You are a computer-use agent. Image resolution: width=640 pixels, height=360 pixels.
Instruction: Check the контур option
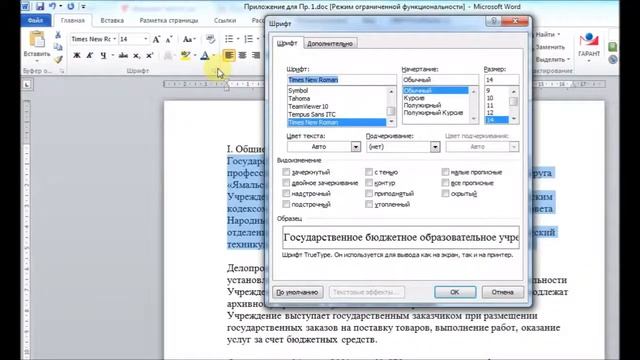369,182
